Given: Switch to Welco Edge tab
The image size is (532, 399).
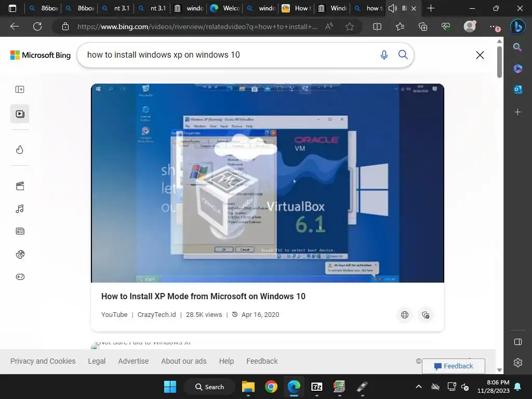Looking at the screenshot, I should pos(225,8).
